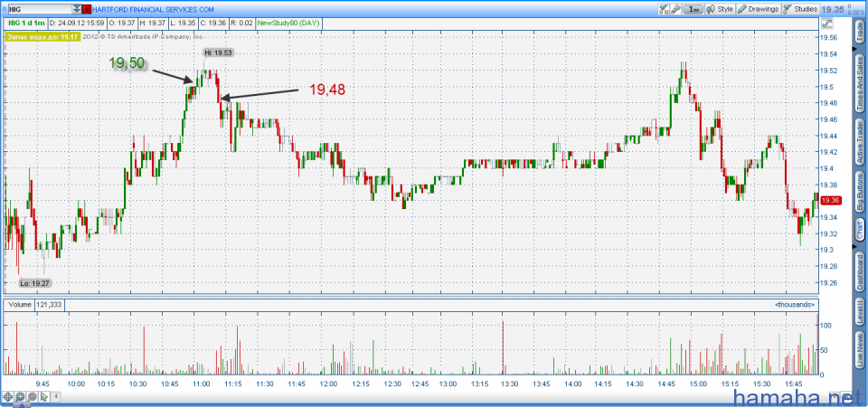Click the yellow 'Запас хода до: 19,17' label
Viewport: 868px width, 408px height.
pyautogui.click(x=42, y=36)
